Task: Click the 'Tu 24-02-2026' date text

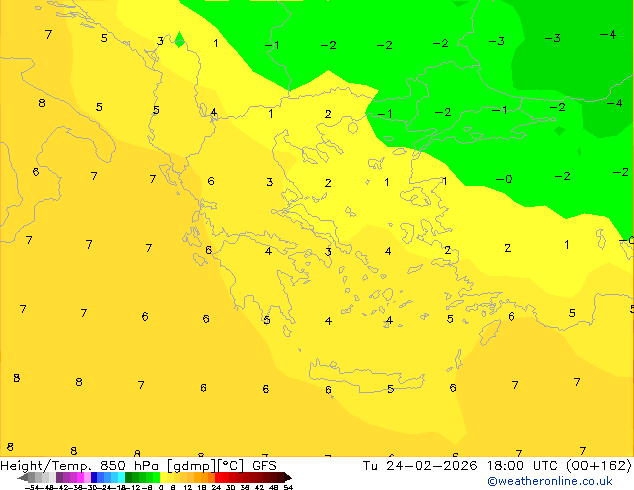Action: point(420,466)
